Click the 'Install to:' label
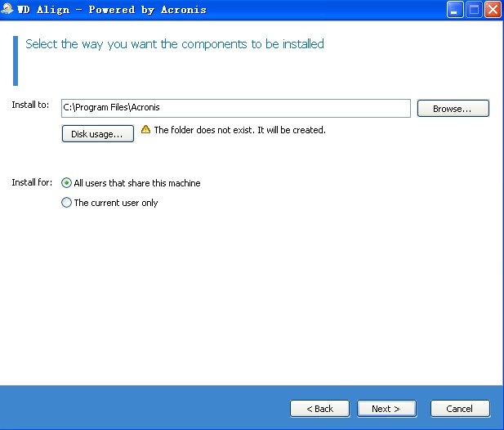The width and height of the screenshot is (504, 430). coord(30,105)
